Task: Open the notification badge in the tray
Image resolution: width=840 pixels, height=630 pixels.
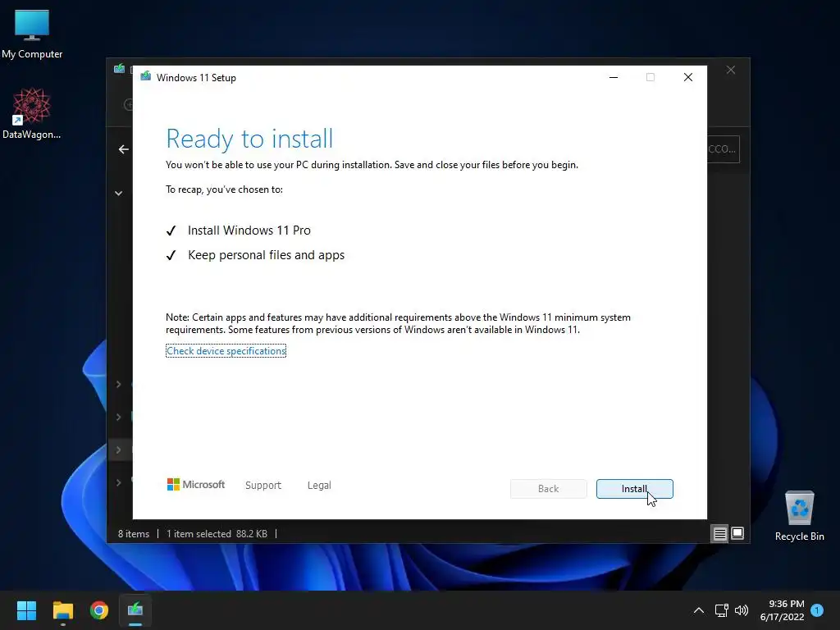Action: (817, 609)
